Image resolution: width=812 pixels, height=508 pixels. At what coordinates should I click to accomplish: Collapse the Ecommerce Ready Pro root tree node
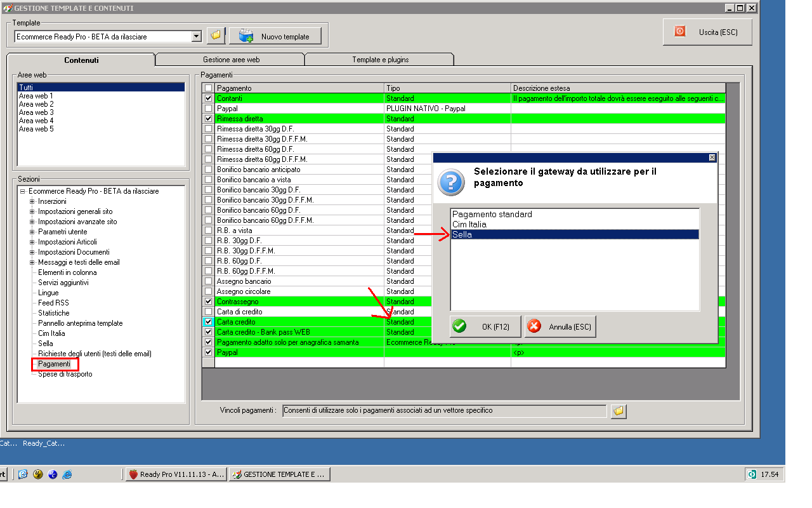(x=22, y=191)
